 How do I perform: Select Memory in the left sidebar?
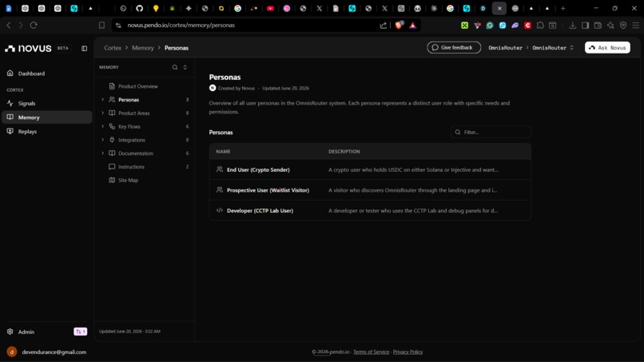47,117
